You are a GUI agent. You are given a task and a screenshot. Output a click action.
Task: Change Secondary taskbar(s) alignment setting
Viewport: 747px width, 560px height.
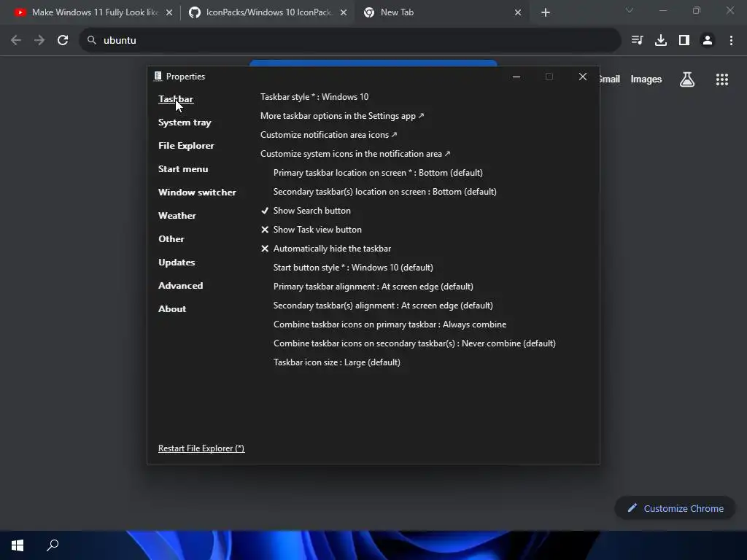[383, 306]
